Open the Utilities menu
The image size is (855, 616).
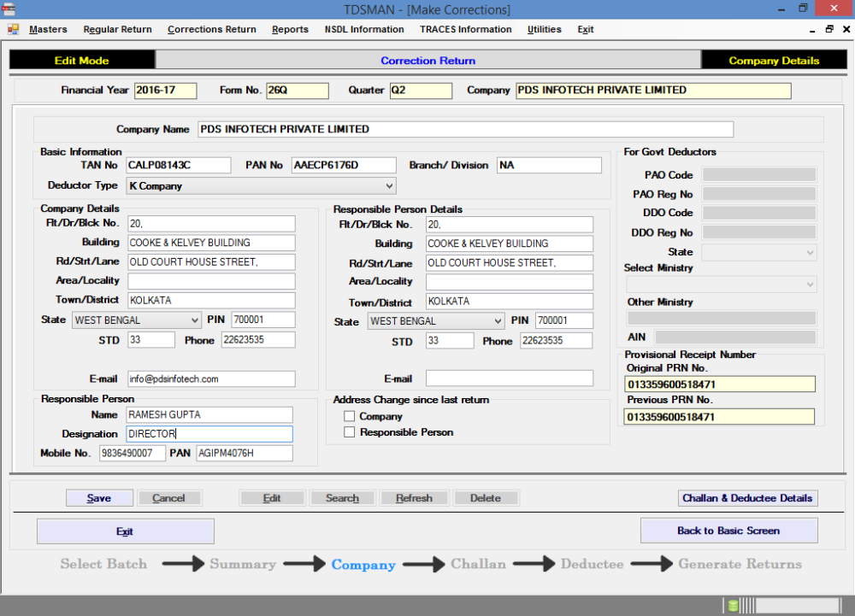point(544,29)
